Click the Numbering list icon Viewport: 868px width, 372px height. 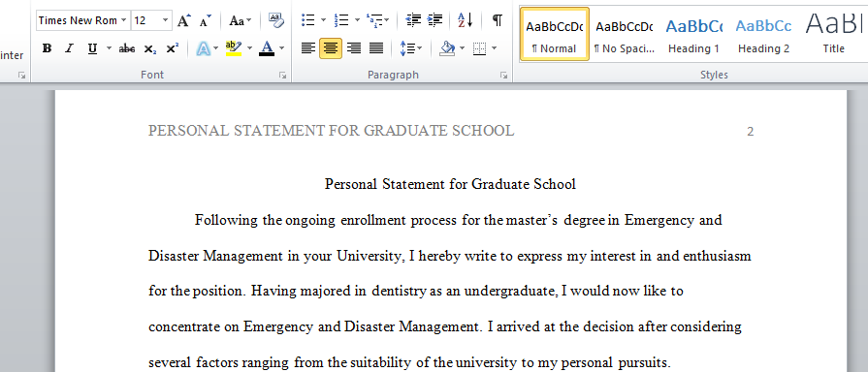click(x=341, y=21)
